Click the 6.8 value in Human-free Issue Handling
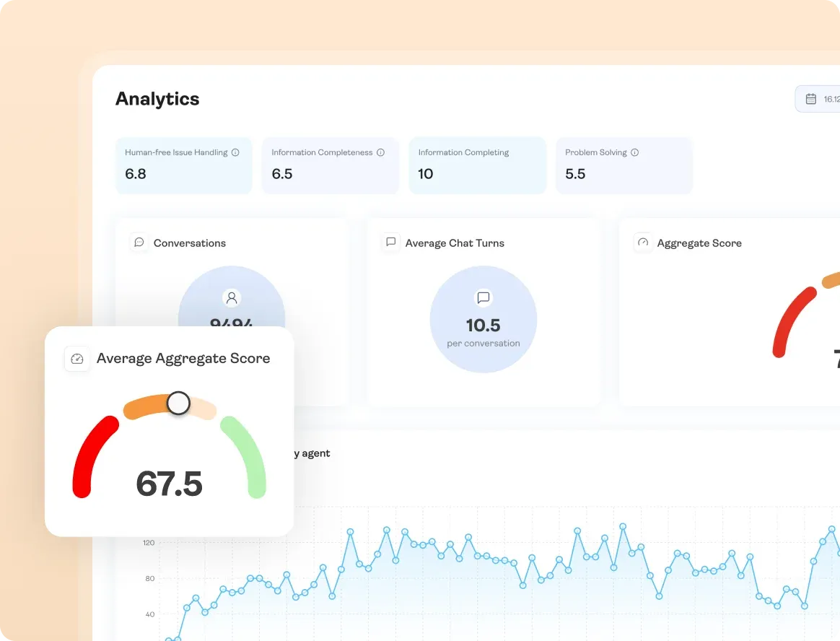840x641 pixels. tap(135, 174)
